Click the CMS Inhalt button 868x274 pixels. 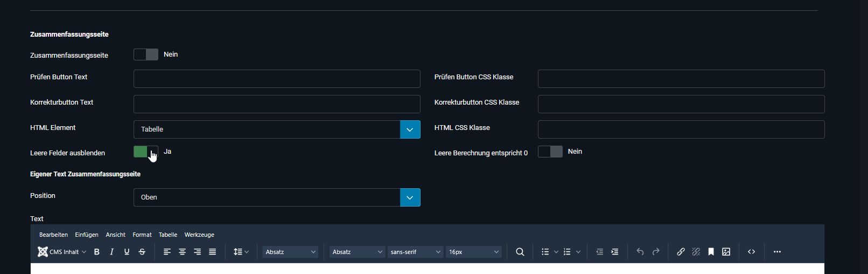click(x=61, y=252)
